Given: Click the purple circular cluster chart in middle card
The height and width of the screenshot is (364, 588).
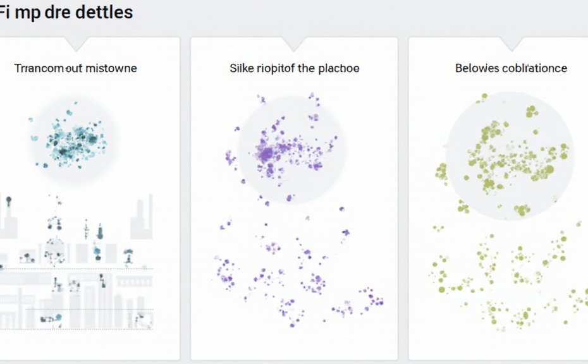Looking at the screenshot, I should (x=291, y=150).
